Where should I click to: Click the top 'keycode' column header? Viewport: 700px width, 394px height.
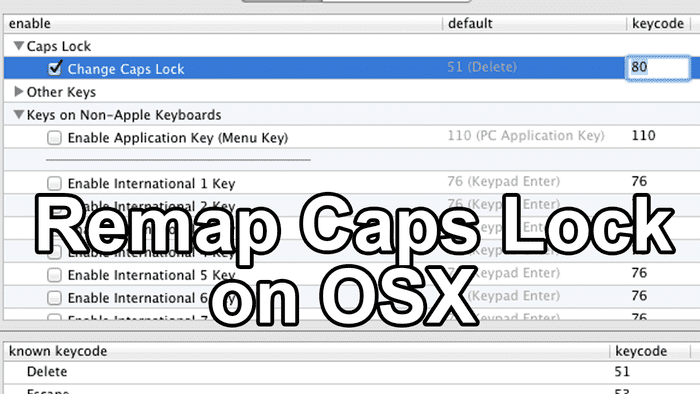click(658, 23)
